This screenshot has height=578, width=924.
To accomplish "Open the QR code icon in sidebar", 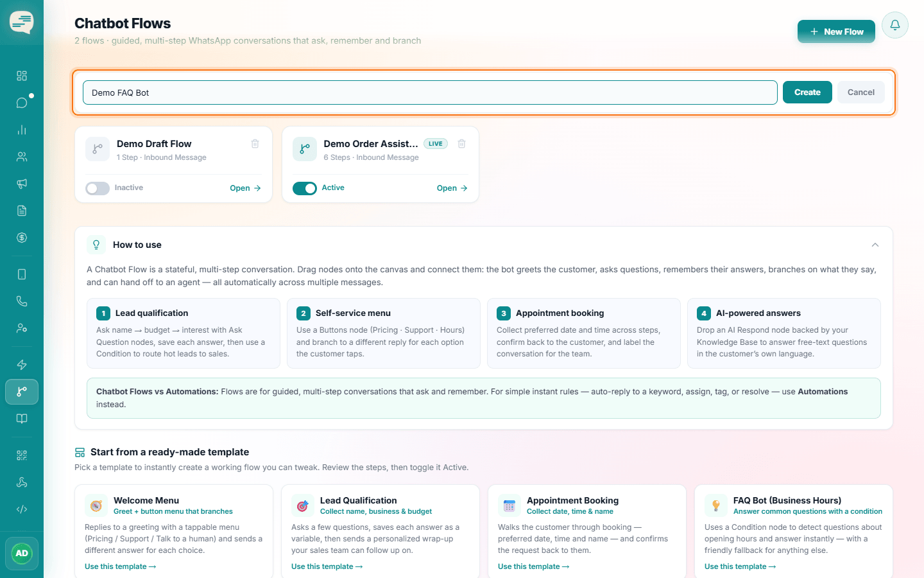I will [22, 455].
